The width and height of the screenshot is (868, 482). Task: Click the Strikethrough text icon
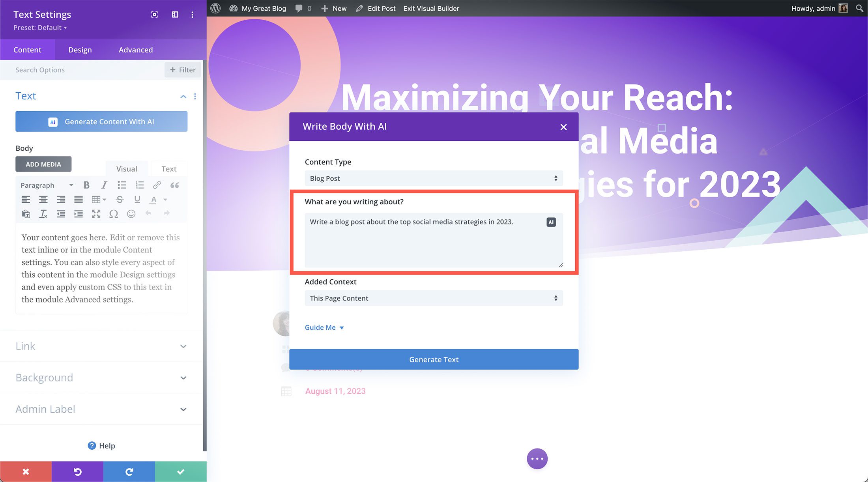[x=120, y=199]
